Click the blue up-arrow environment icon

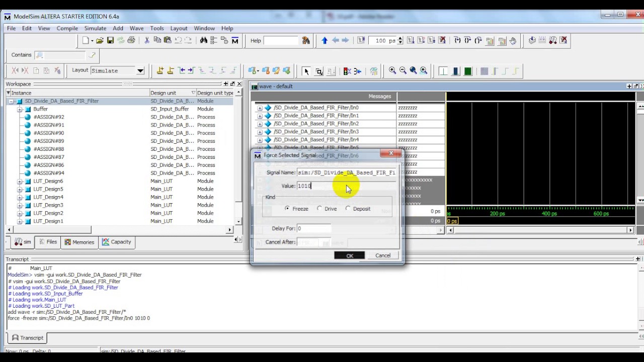click(325, 41)
